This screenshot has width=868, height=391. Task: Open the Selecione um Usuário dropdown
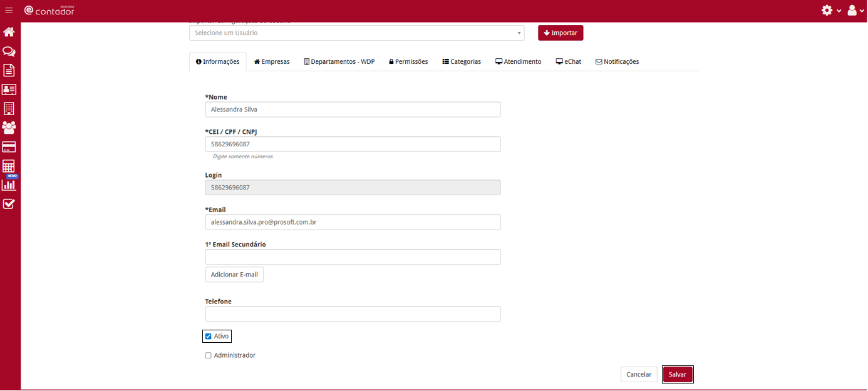(x=357, y=33)
